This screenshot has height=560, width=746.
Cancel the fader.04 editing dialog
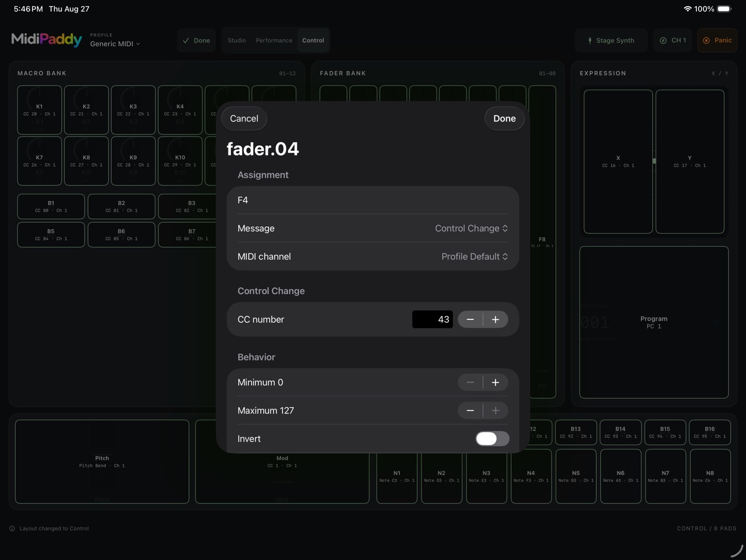(244, 119)
